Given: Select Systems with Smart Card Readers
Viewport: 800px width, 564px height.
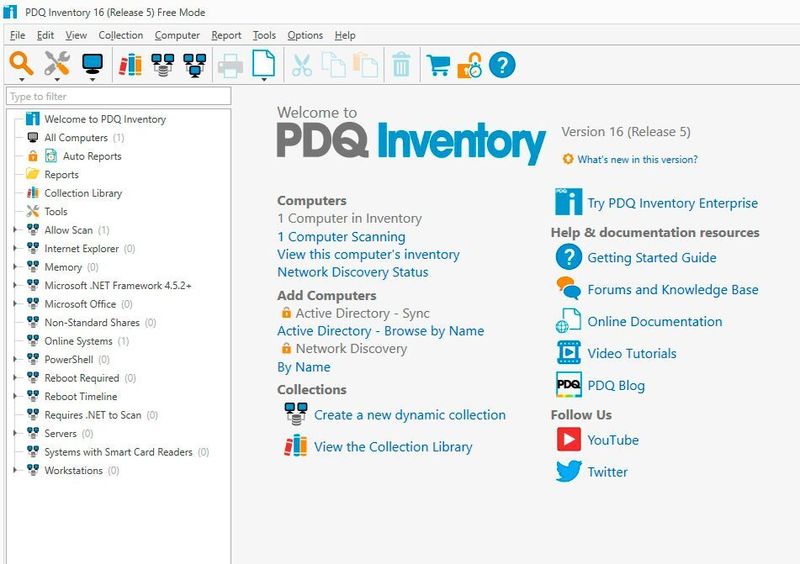Looking at the screenshot, I should 118,452.
